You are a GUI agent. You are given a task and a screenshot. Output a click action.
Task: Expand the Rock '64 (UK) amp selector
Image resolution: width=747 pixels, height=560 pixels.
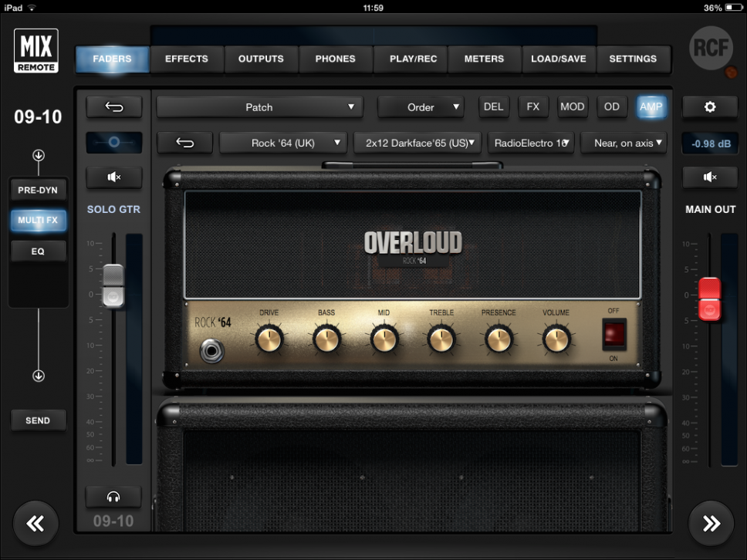[283, 143]
